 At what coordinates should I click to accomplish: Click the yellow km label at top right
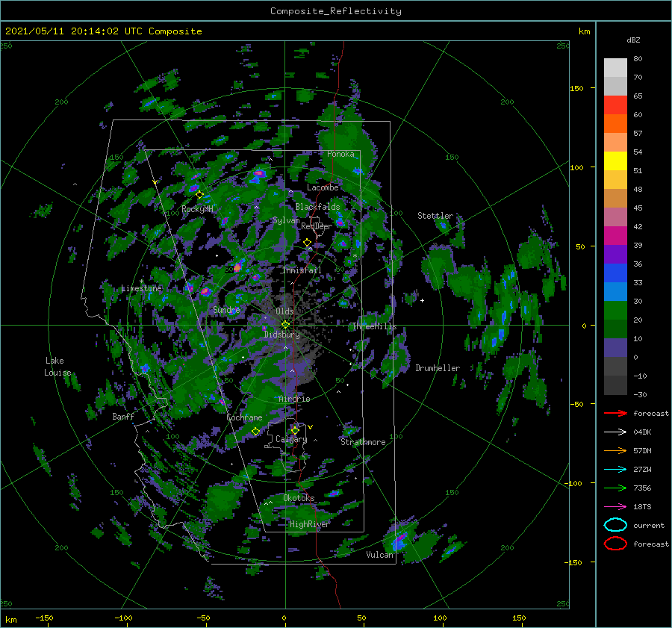pyautogui.click(x=584, y=31)
